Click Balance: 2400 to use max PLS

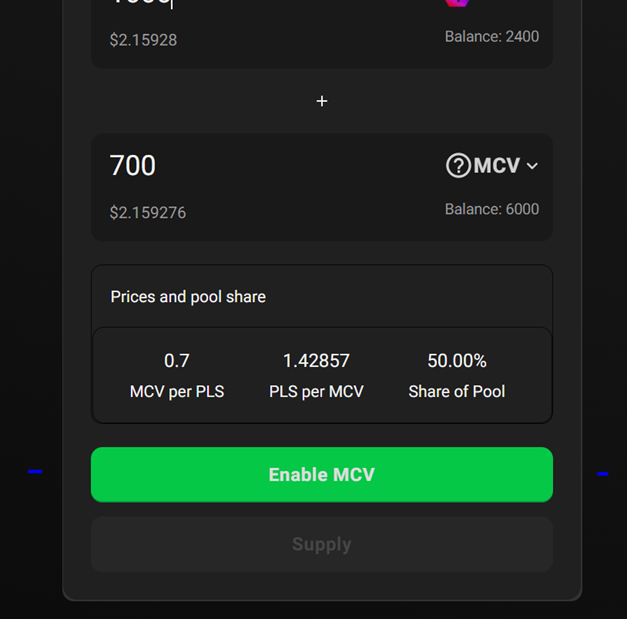pyautogui.click(x=492, y=37)
